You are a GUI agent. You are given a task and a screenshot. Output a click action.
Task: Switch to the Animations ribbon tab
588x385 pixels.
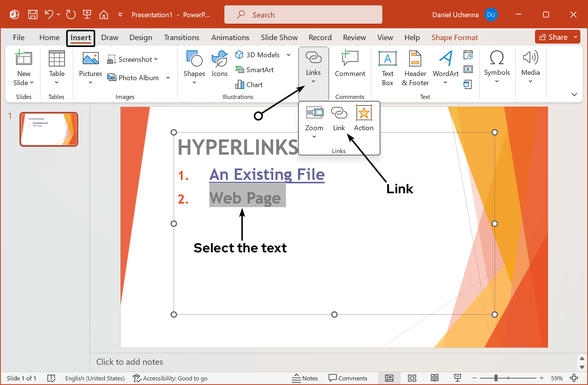[x=230, y=37]
